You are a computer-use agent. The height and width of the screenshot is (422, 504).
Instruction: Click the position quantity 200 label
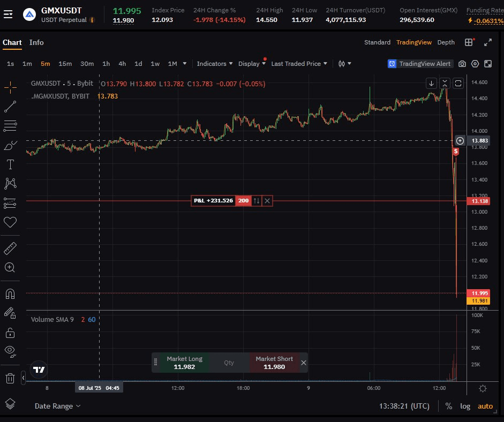click(x=243, y=201)
